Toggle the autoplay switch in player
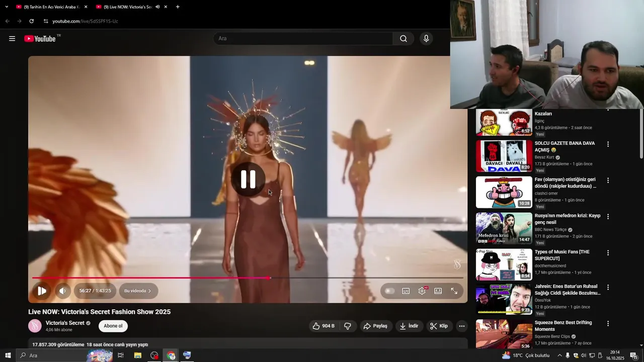The image size is (644, 362). point(389,291)
